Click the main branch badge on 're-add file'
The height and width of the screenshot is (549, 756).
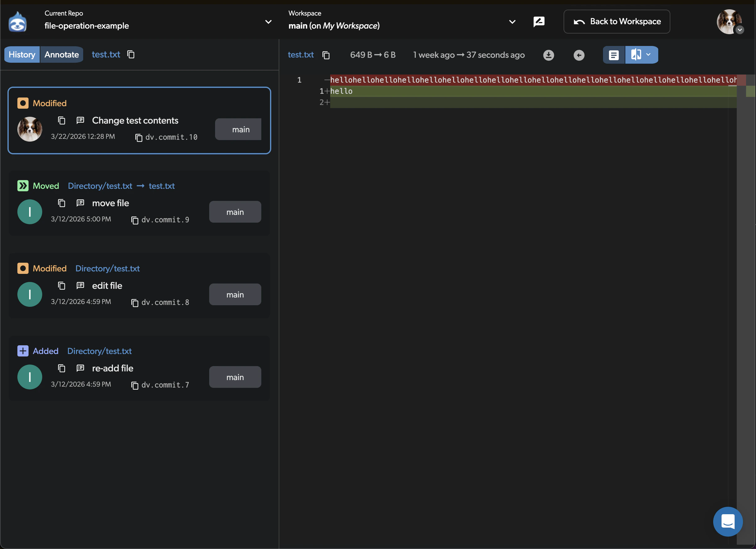tap(235, 377)
